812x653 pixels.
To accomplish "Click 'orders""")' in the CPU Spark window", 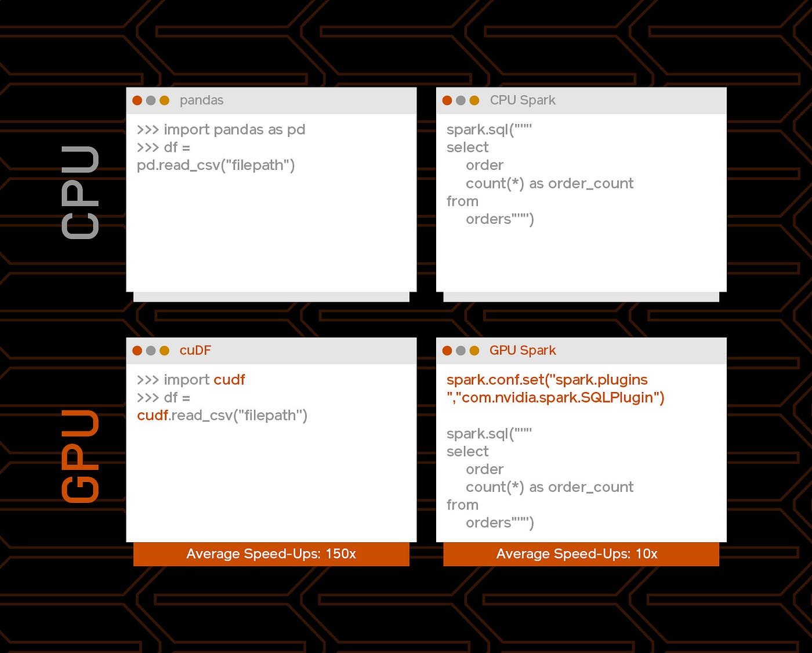I will pos(500,219).
